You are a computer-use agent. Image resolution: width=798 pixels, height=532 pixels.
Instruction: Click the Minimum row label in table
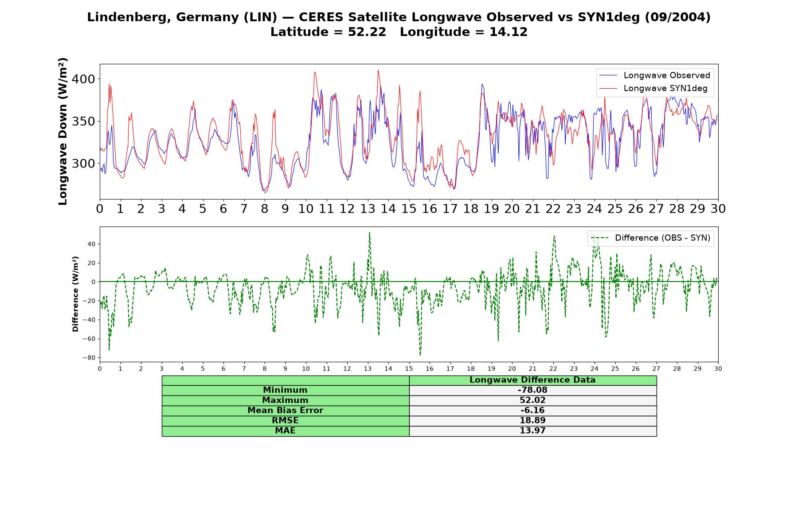tap(286, 390)
